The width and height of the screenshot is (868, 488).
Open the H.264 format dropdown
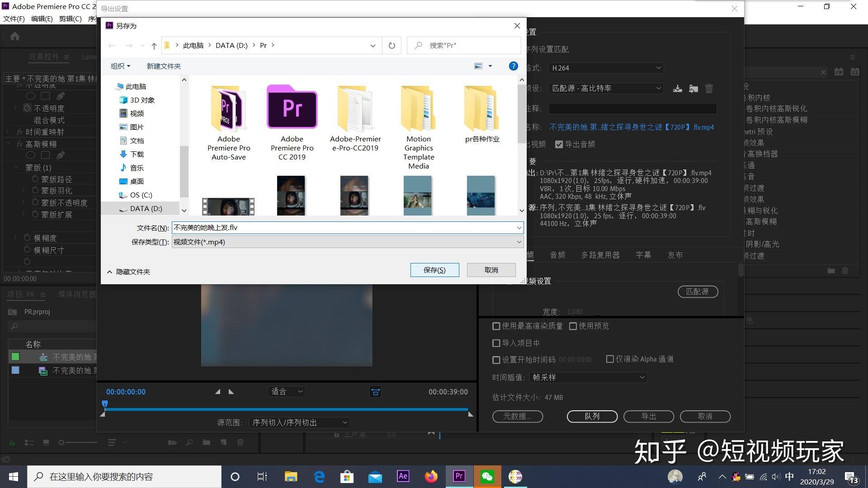(x=606, y=68)
